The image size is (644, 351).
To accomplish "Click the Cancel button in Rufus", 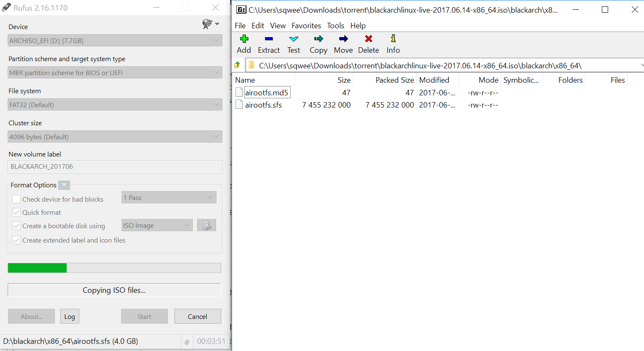I will pos(198,316).
